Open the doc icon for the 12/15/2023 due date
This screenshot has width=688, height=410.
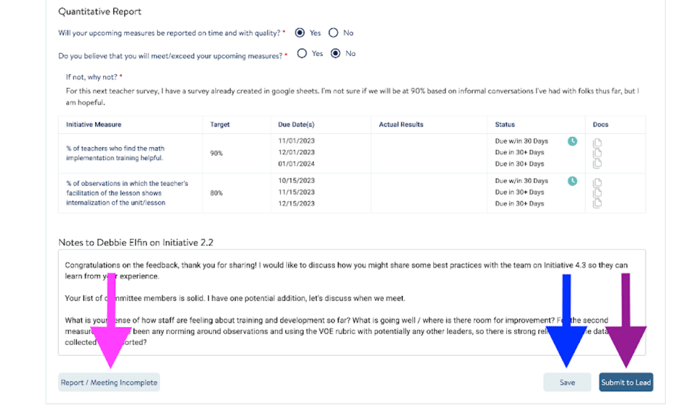click(597, 203)
